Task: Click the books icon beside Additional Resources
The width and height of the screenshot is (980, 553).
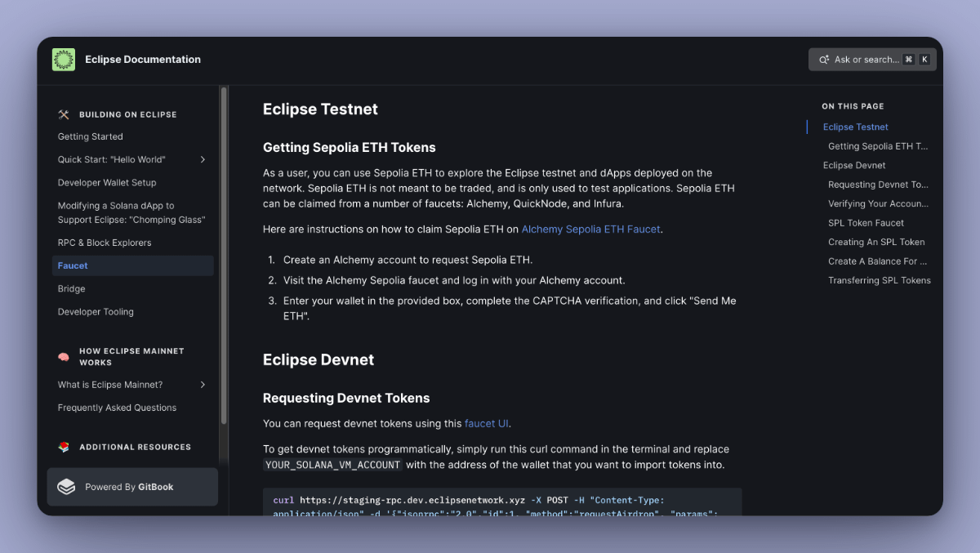Action: click(x=64, y=447)
